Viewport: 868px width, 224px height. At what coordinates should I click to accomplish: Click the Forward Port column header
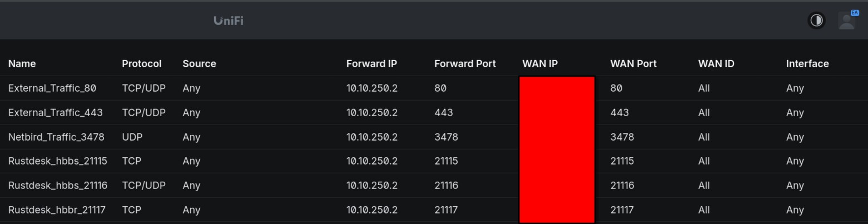pyautogui.click(x=465, y=64)
